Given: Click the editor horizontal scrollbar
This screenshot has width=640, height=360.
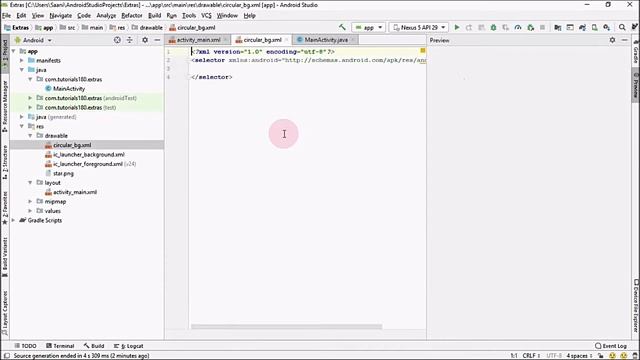Looking at the screenshot, I should pyautogui.click(x=287, y=327).
